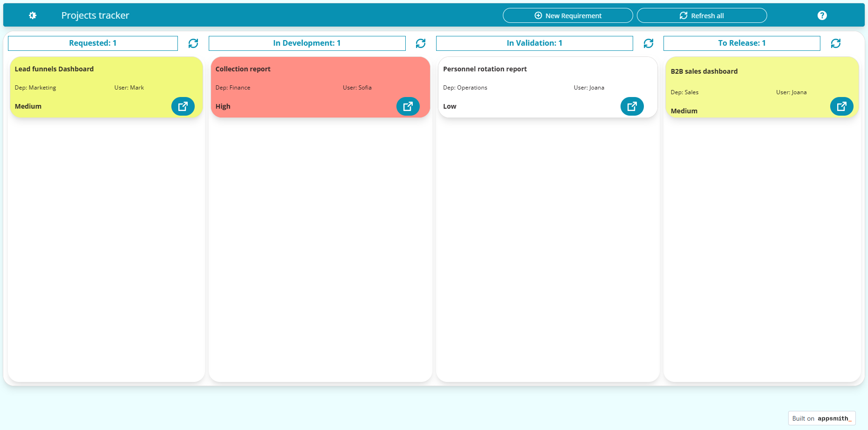868x430 pixels.
Task: Refresh the To Release column
Action: click(x=835, y=43)
